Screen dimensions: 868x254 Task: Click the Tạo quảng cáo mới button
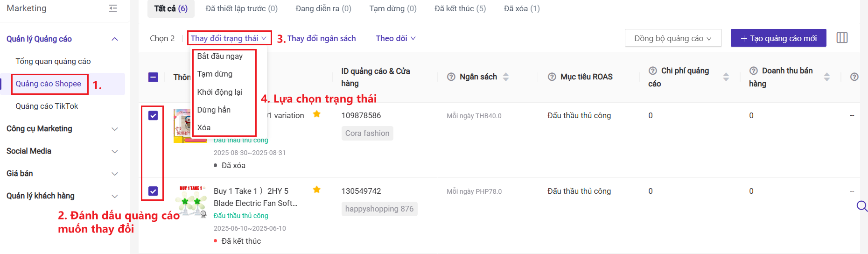click(778, 38)
